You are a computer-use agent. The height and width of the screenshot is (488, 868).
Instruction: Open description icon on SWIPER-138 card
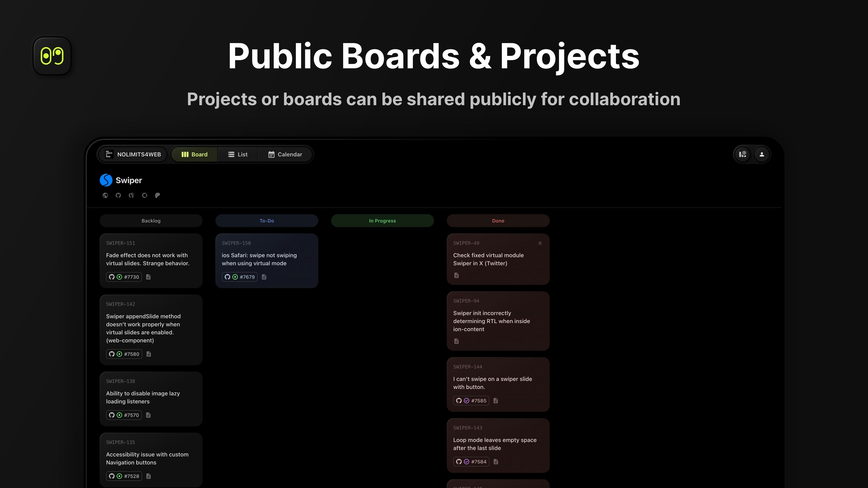click(x=148, y=415)
